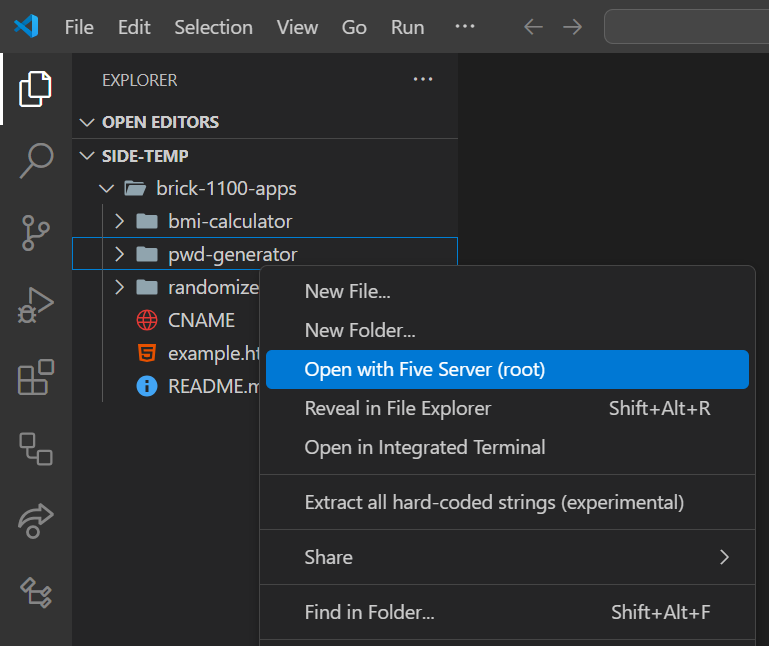Click the bottom activity bar diamond-arrows icon

point(36,592)
